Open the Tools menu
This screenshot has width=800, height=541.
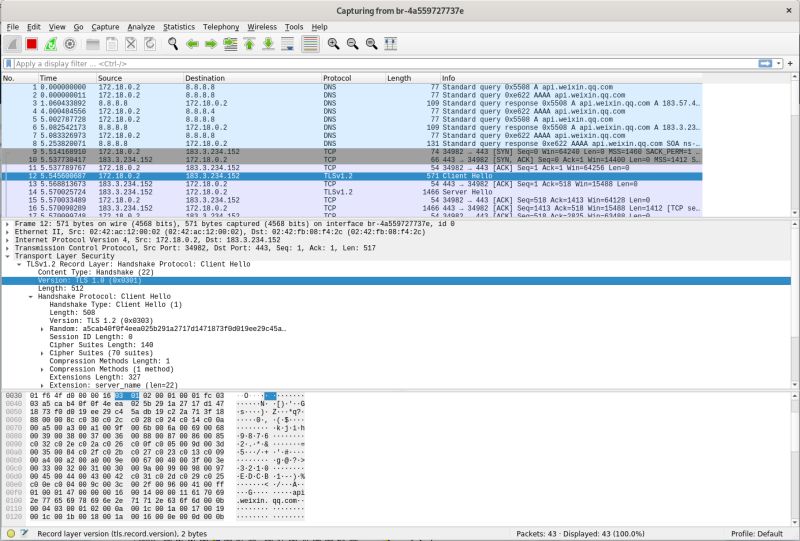[294, 27]
